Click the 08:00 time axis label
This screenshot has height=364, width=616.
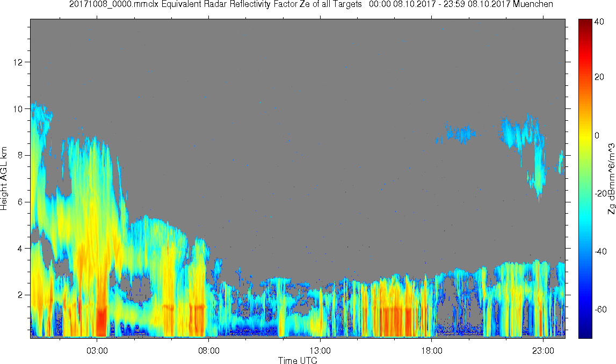208,351
